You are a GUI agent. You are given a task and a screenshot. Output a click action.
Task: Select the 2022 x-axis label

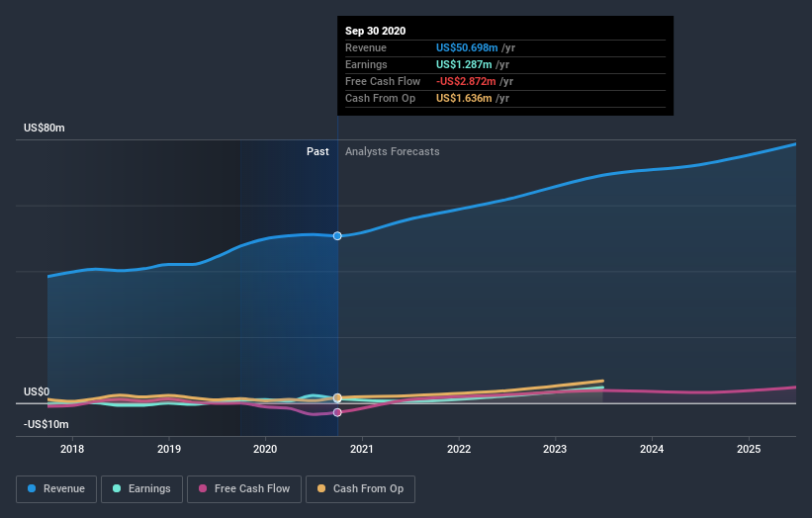click(x=459, y=449)
